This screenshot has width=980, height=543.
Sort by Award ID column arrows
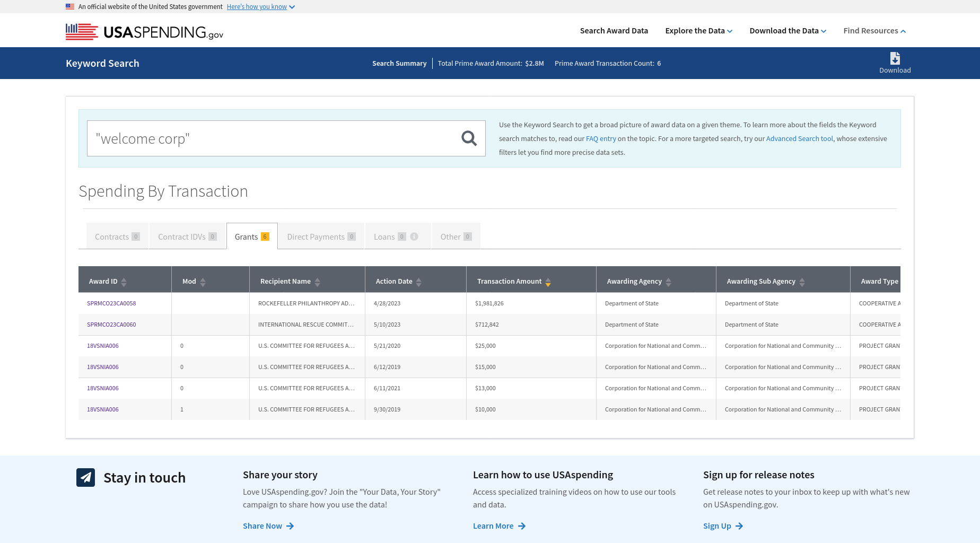(124, 282)
